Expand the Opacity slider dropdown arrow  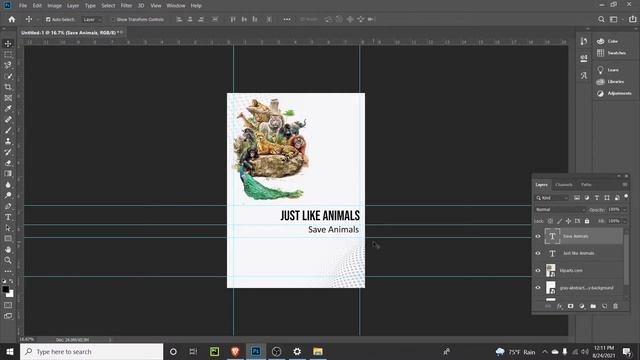coord(624,209)
